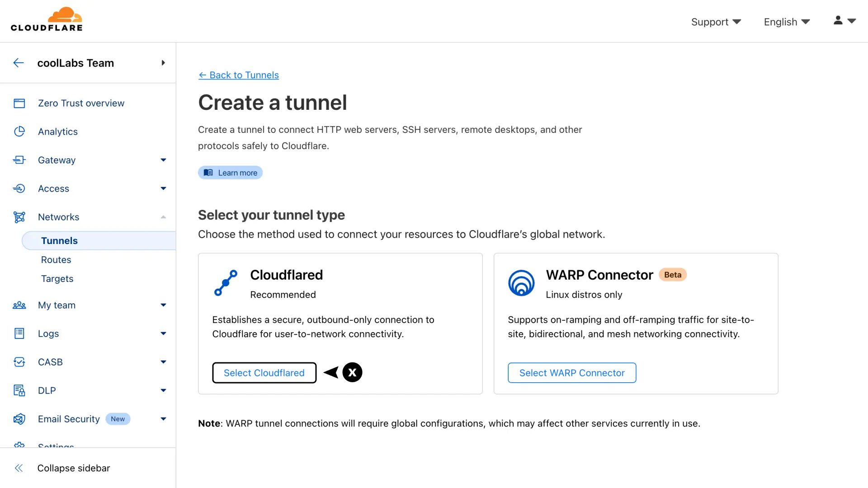Click the CASB sidebar icon
The height and width of the screenshot is (488, 868).
tap(19, 362)
